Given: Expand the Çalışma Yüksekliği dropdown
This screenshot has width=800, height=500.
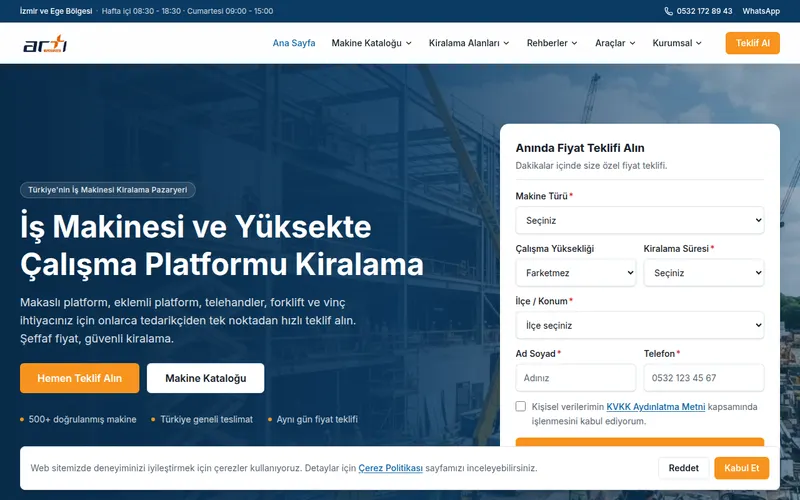Looking at the screenshot, I should pos(576,273).
